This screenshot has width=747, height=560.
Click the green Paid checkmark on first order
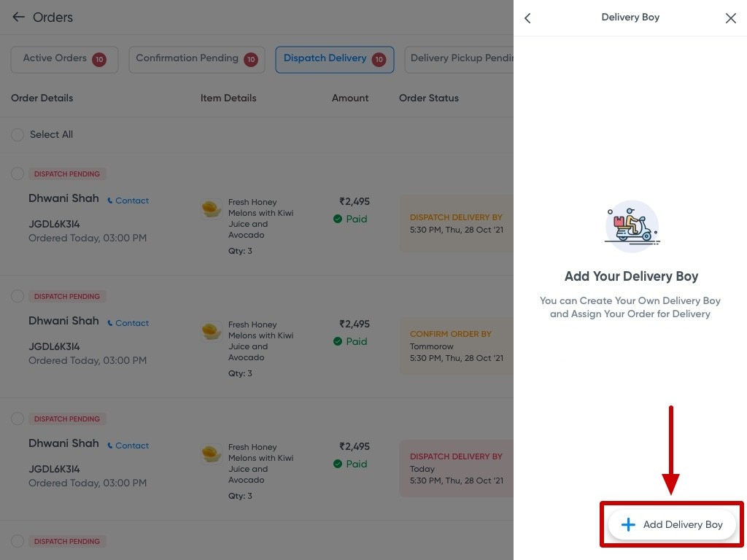[x=338, y=219]
